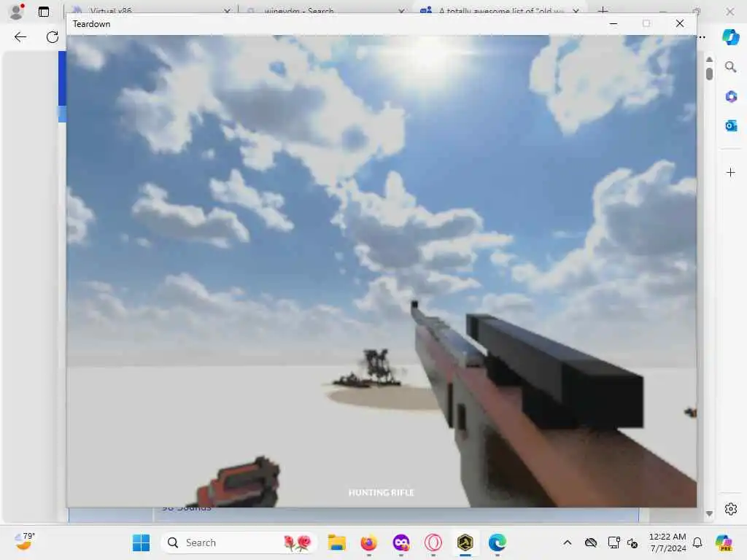Open the Edge settings and more ellipsis
The width and height of the screenshot is (747, 560).
[x=702, y=37]
